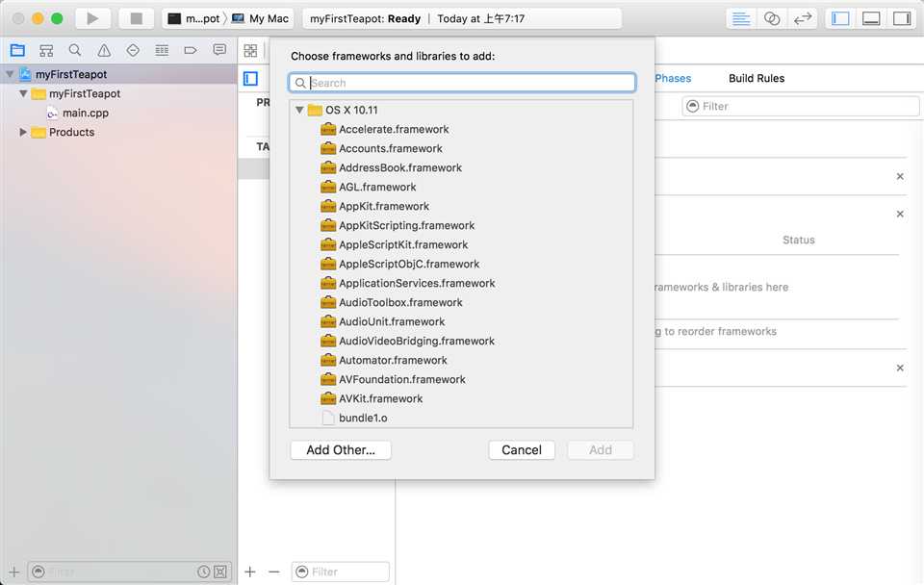Select AVKit.framework
This screenshot has height=585, width=924.
(x=372, y=399)
